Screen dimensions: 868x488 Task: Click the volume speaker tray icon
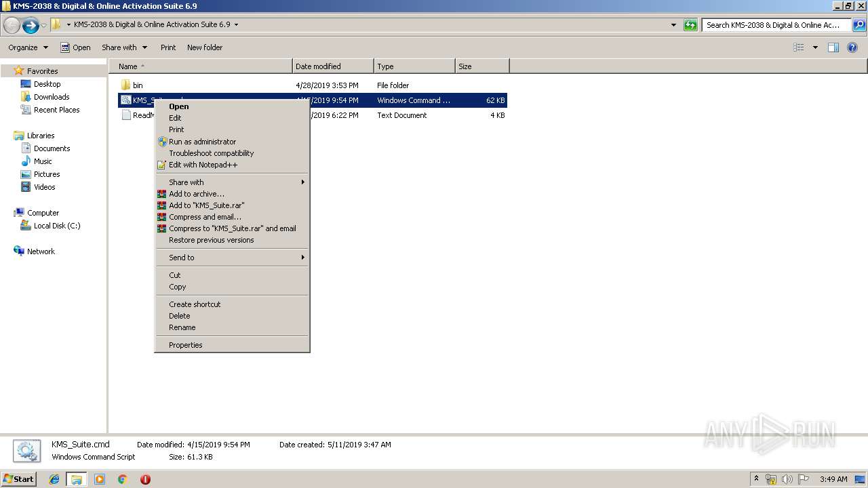click(787, 479)
